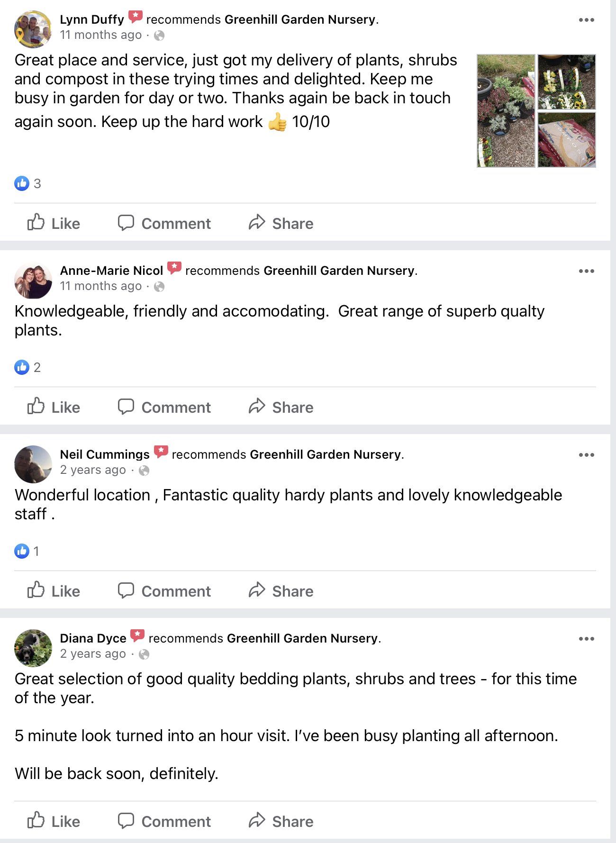616x843 pixels.
Task: Open the large plants photo thumbnail
Action: tap(506, 111)
